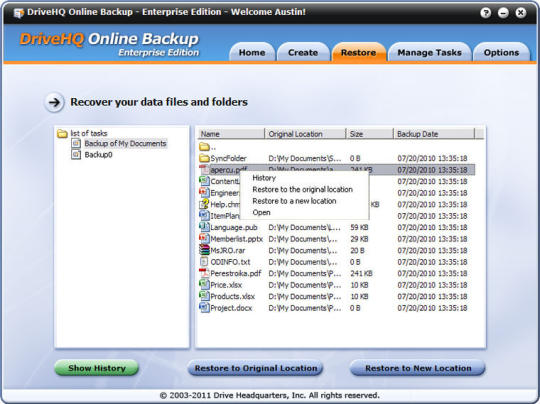Select the Project.docx file name
The image size is (540, 404).
coord(231,308)
